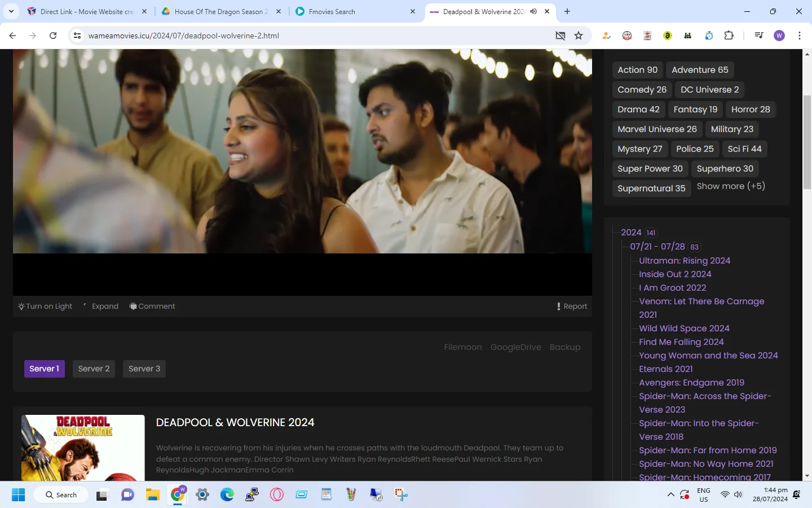
Task: Open the Like Auto extension
Action: (x=627, y=36)
